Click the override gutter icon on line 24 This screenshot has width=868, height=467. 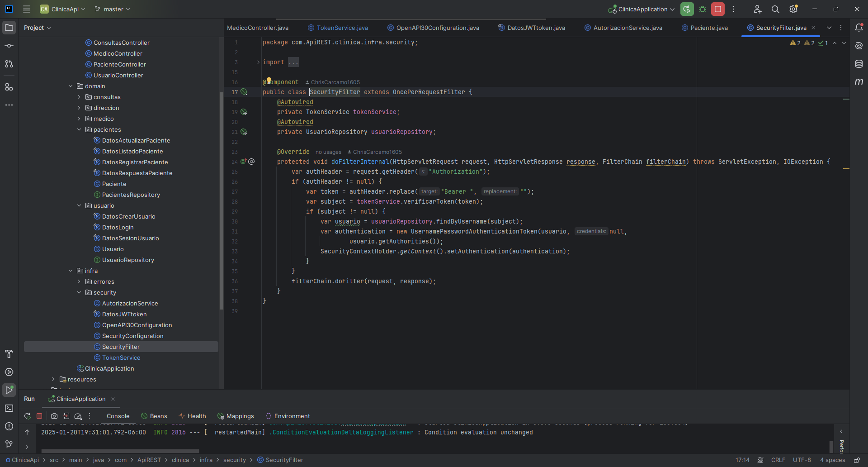pos(244,162)
